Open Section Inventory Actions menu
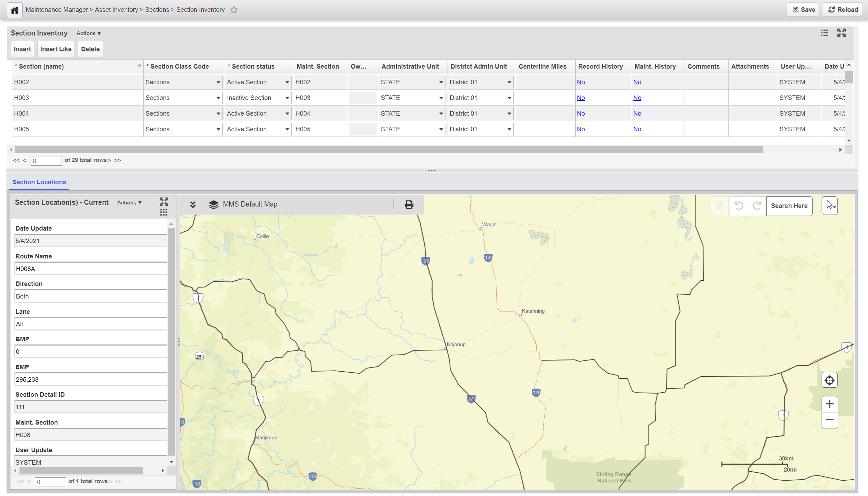The width and height of the screenshot is (868, 496). click(88, 33)
